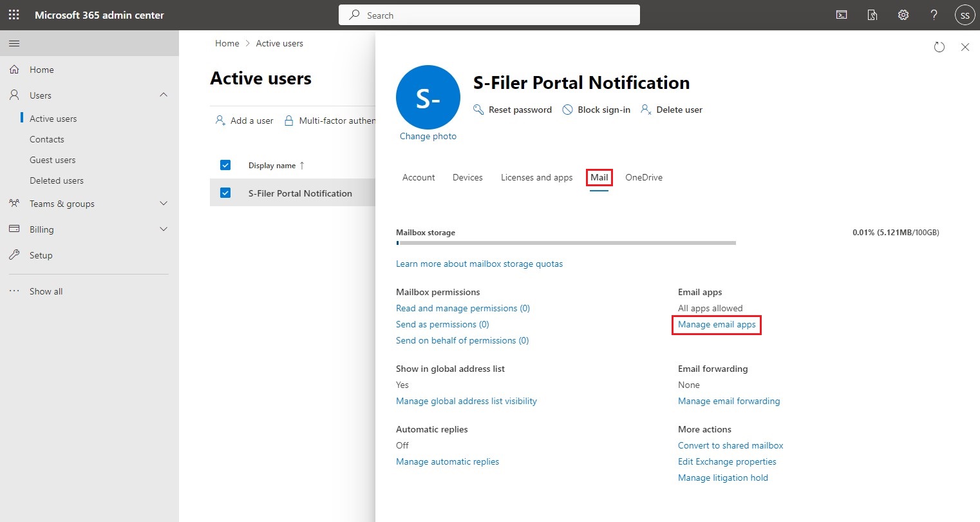Click the Users person icon in sidebar
This screenshot has height=522, width=980.
pos(14,95)
